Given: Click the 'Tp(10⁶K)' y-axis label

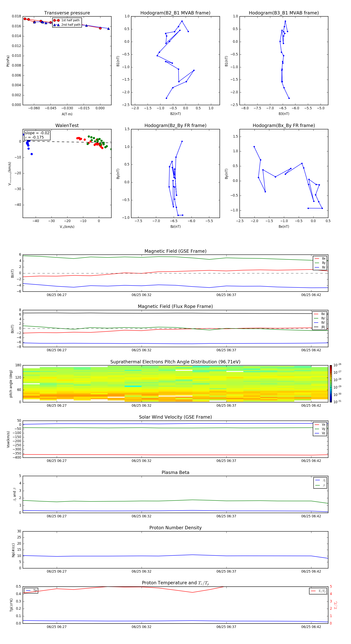Looking at the screenshot, I should pyautogui.click(x=11, y=605).
